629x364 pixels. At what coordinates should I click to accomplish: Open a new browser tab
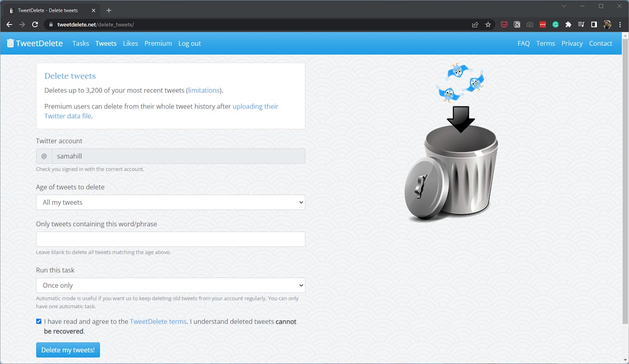[x=109, y=10]
